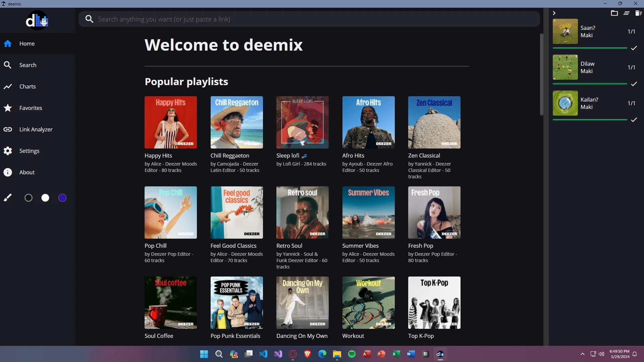Cancel all downloads with the trash icon
Screen dimensions: 644x362
(638, 13)
